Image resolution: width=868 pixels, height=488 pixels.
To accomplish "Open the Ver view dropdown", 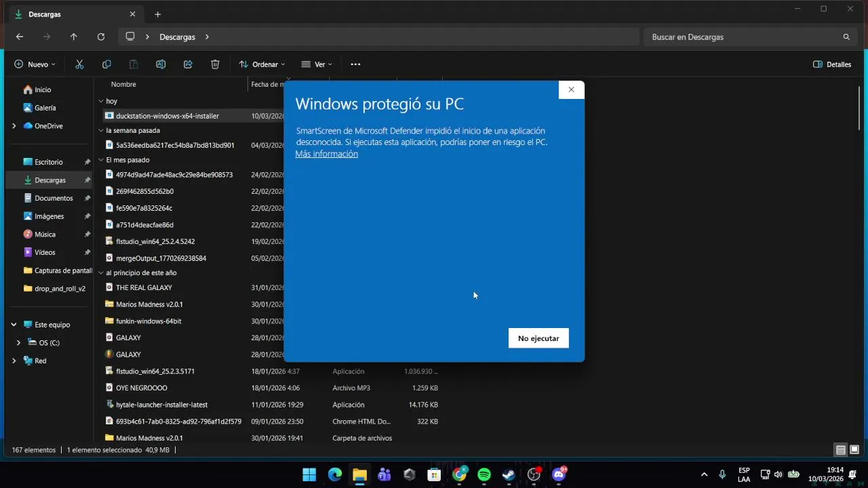I will [x=317, y=64].
